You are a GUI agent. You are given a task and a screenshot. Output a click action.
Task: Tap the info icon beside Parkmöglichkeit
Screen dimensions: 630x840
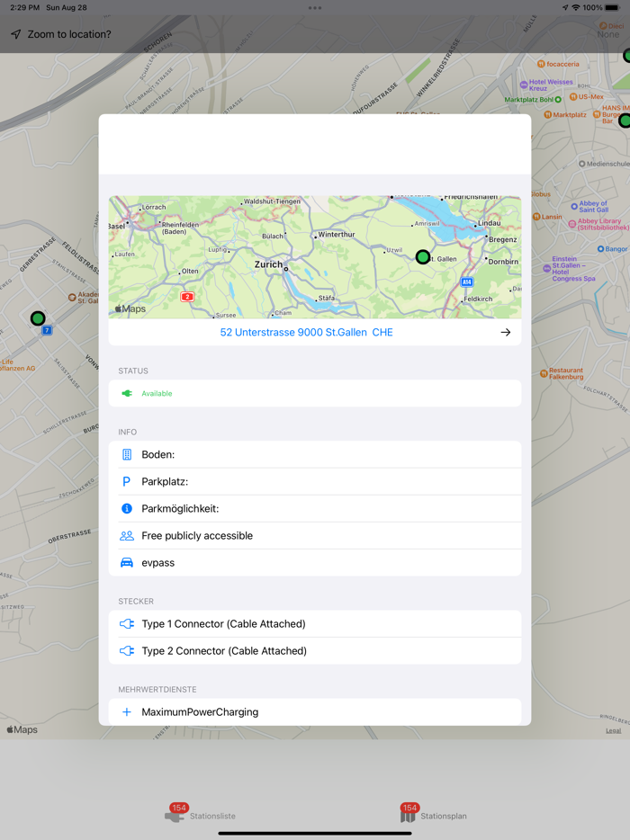pyautogui.click(x=127, y=508)
